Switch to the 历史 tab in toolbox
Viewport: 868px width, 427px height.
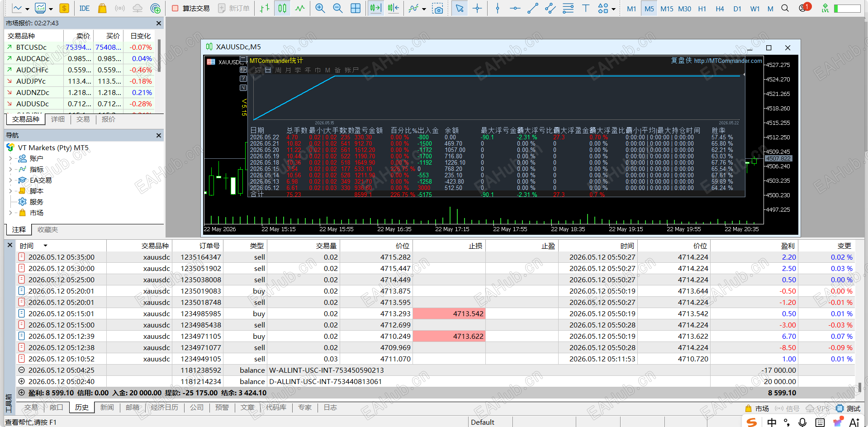[x=82, y=407]
